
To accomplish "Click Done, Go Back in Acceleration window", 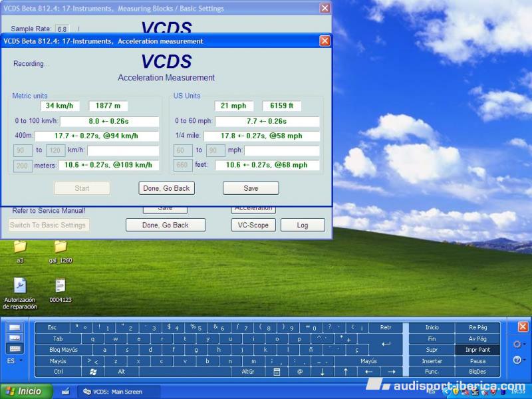I will 166,188.
